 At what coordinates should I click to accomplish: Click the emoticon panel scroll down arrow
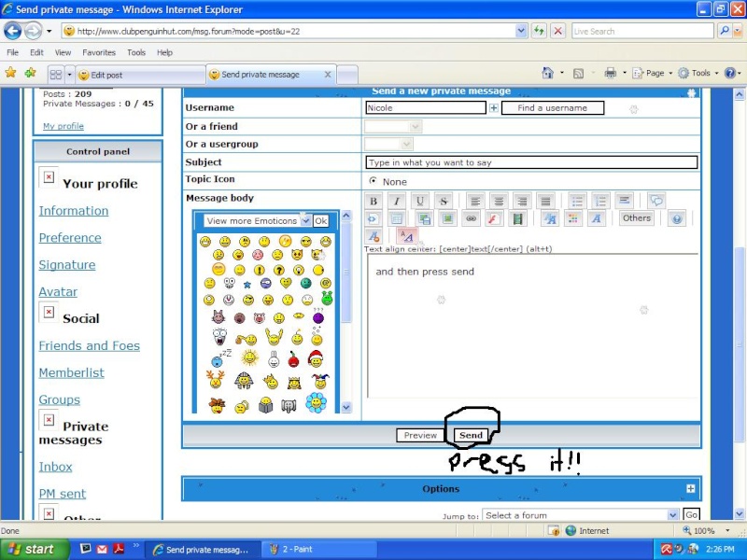pyautogui.click(x=346, y=407)
